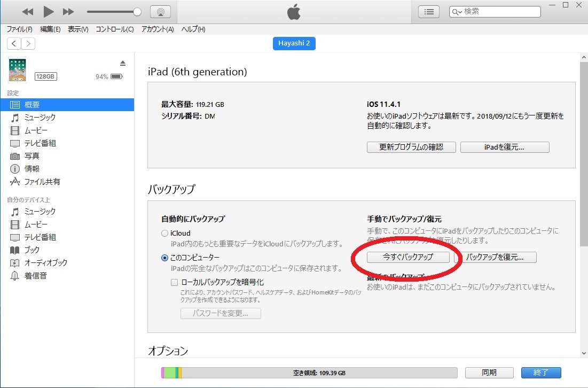Select the iCloud backup radio button
The image size is (588, 388).
coord(164,234)
